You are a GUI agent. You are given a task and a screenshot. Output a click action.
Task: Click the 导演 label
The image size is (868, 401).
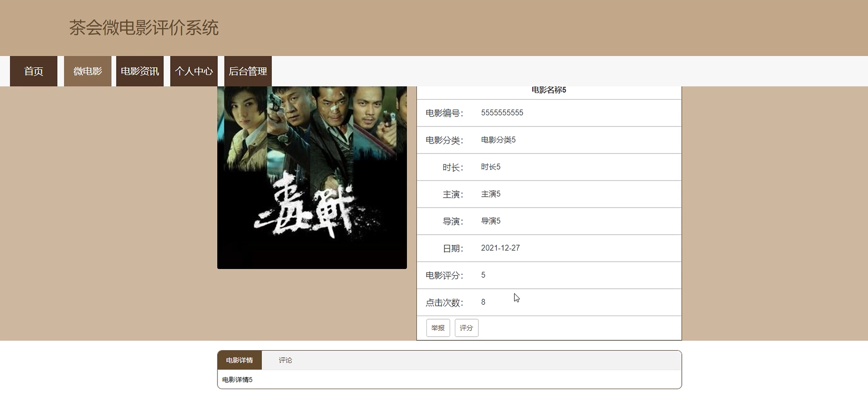coord(453,221)
